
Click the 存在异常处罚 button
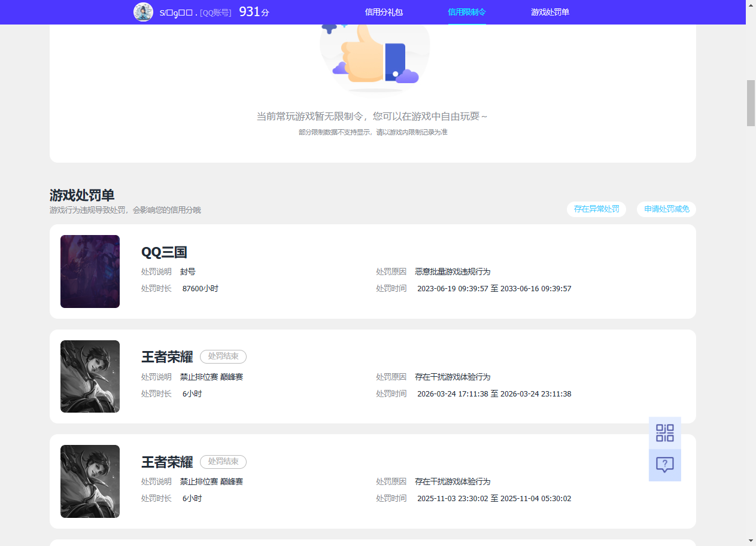tap(596, 209)
